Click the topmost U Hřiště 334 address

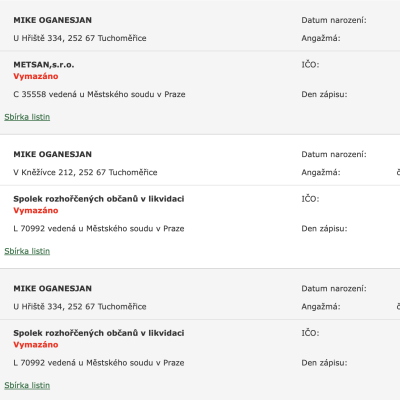80,38
